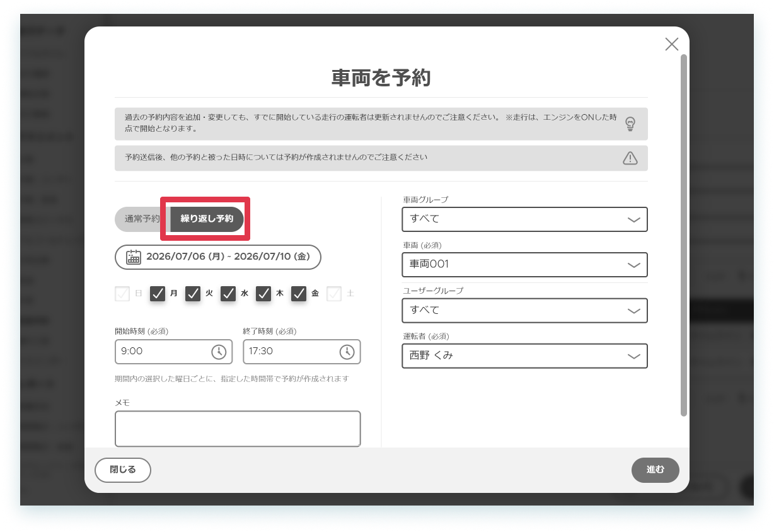Switch to the 通常予約 tab

pyautogui.click(x=142, y=219)
